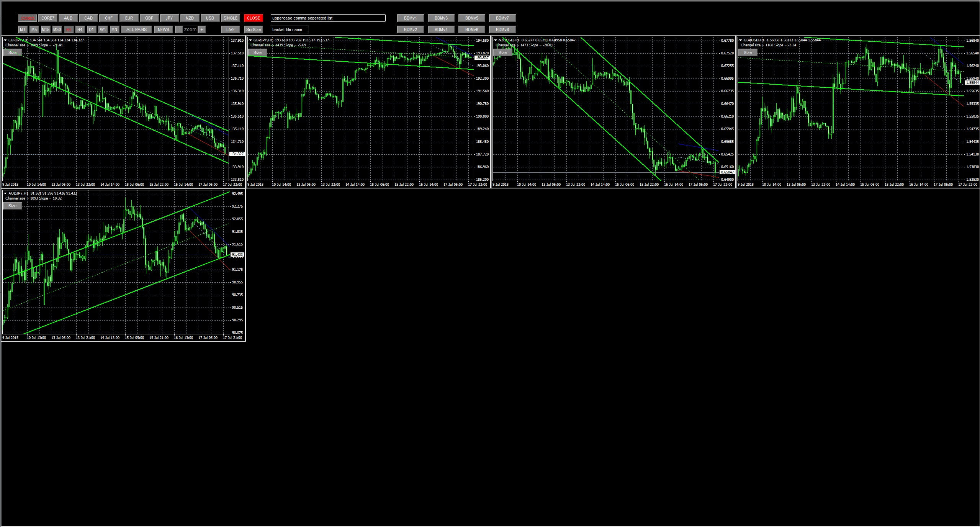
Task: Load the BDMv2 basket
Action: tap(411, 29)
